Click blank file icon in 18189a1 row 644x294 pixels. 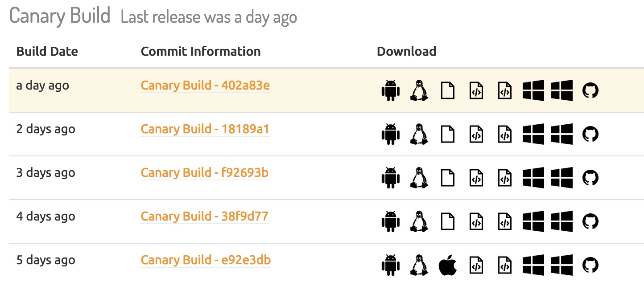448,134
